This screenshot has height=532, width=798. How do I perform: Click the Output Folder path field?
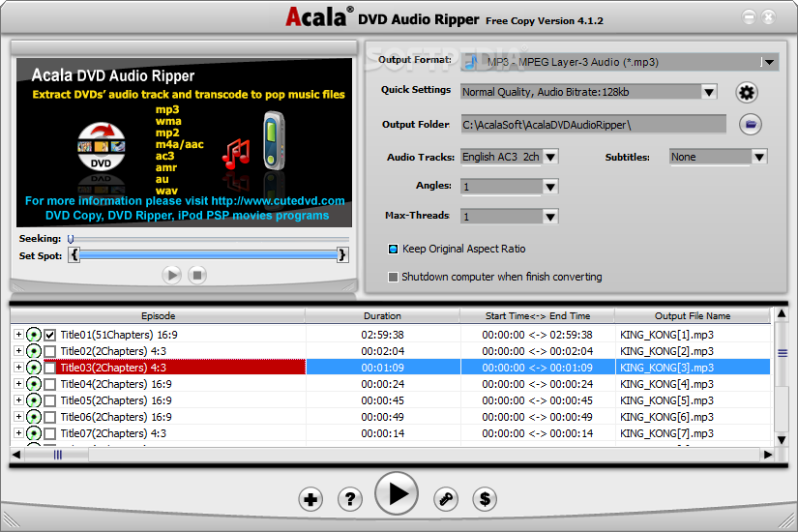[x=593, y=125]
